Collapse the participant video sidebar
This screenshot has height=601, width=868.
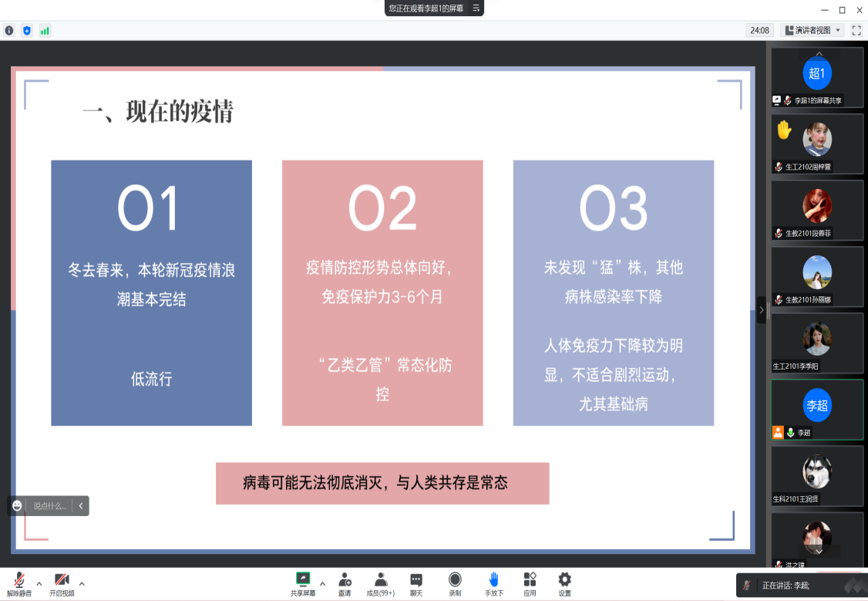pos(762,310)
